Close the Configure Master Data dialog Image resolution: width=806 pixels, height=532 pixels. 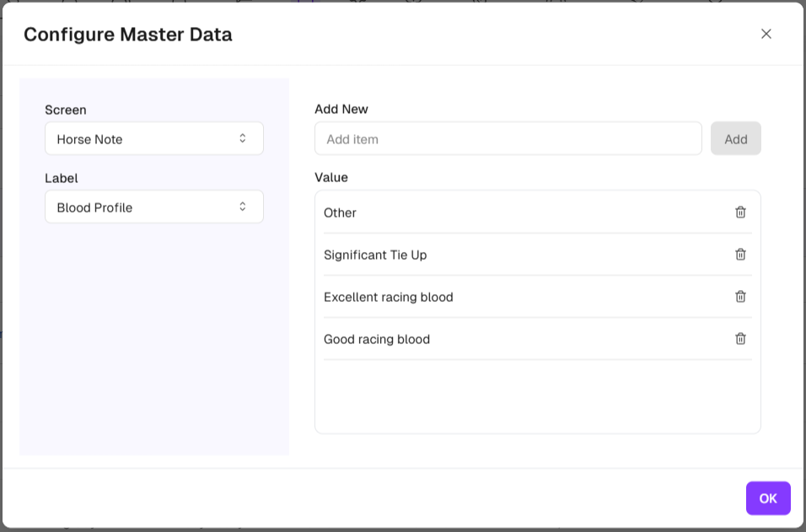[766, 34]
